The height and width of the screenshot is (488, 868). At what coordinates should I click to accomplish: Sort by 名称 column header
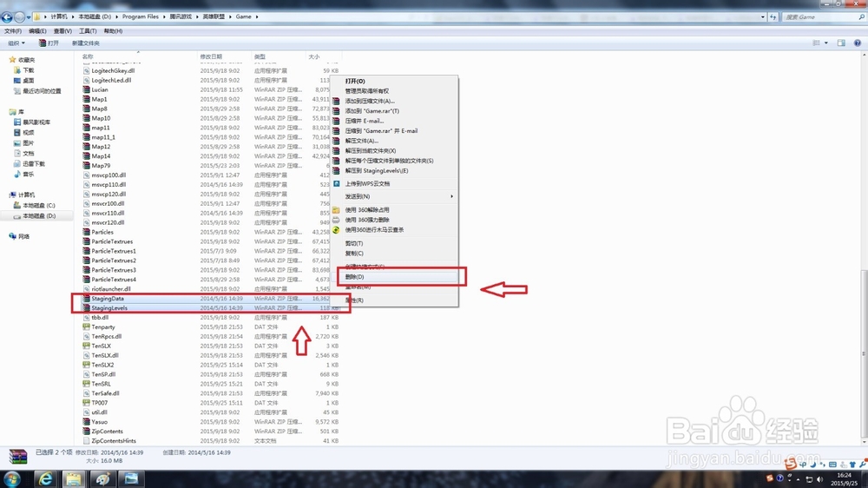click(88, 56)
